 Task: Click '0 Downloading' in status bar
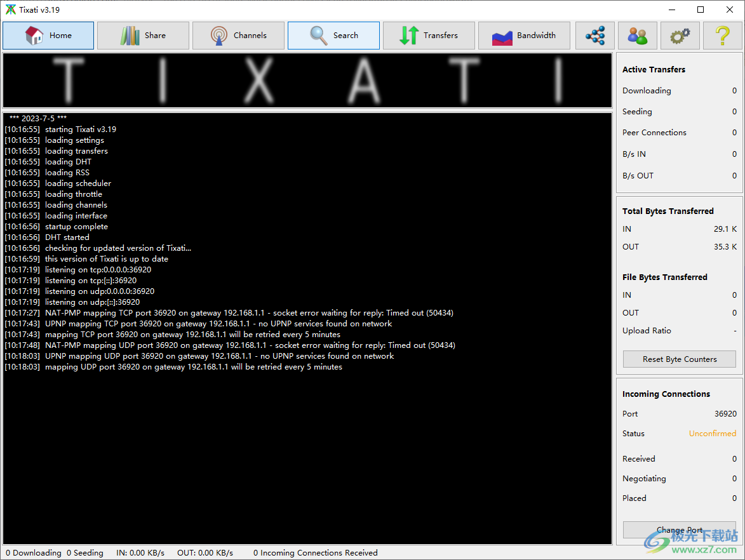tap(34, 552)
